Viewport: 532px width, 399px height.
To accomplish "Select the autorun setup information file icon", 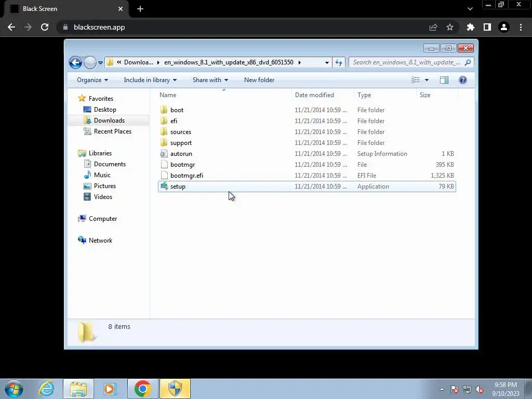I will tap(164, 154).
